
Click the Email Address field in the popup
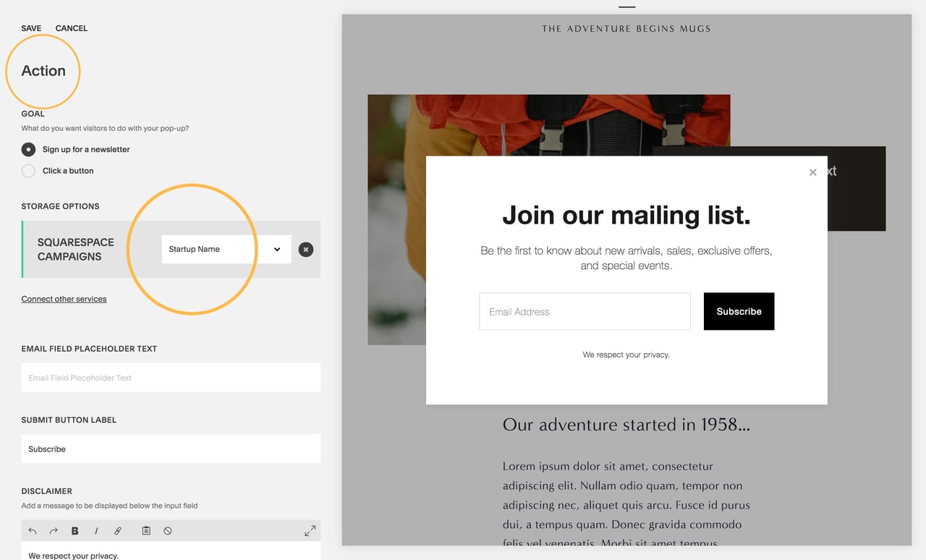click(585, 311)
